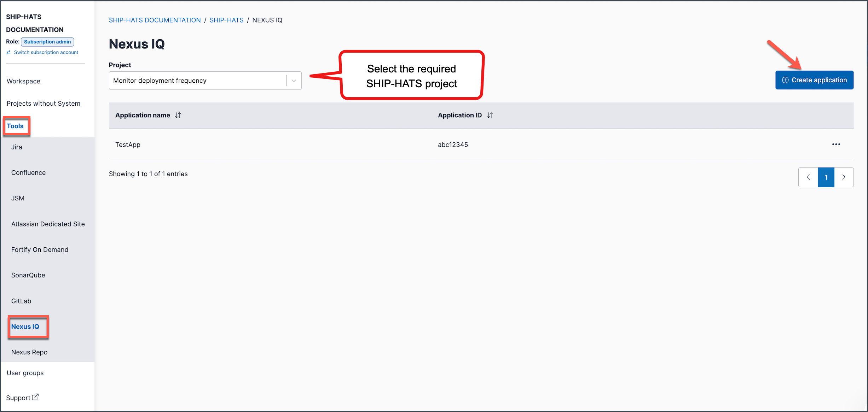Screen dimensions: 868x412
Task: Open Confluence under Tools
Action: 28,173
